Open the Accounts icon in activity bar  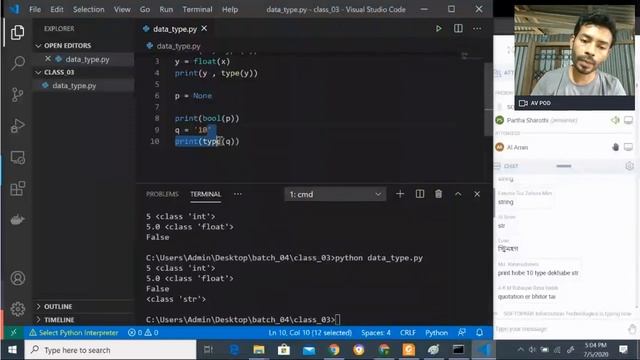click(18, 278)
